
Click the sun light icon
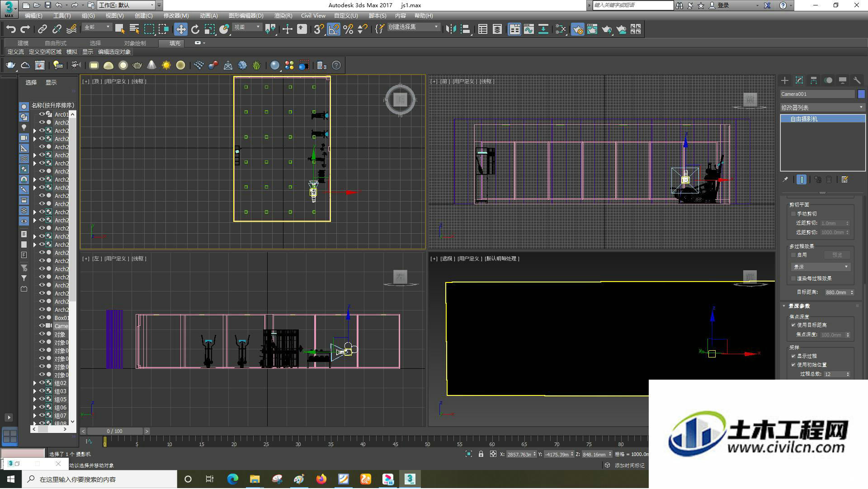coord(166,66)
